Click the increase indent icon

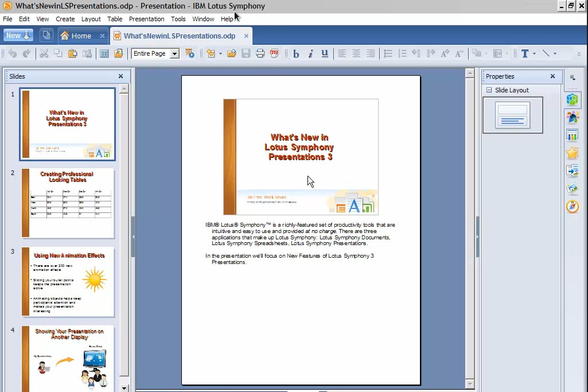(x=416, y=53)
